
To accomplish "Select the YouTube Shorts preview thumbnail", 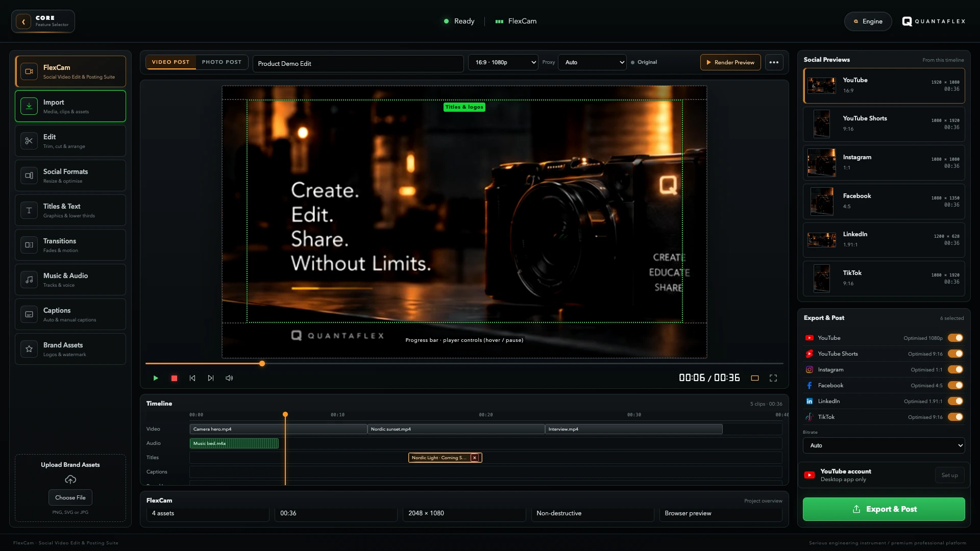I will [x=822, y=124].
